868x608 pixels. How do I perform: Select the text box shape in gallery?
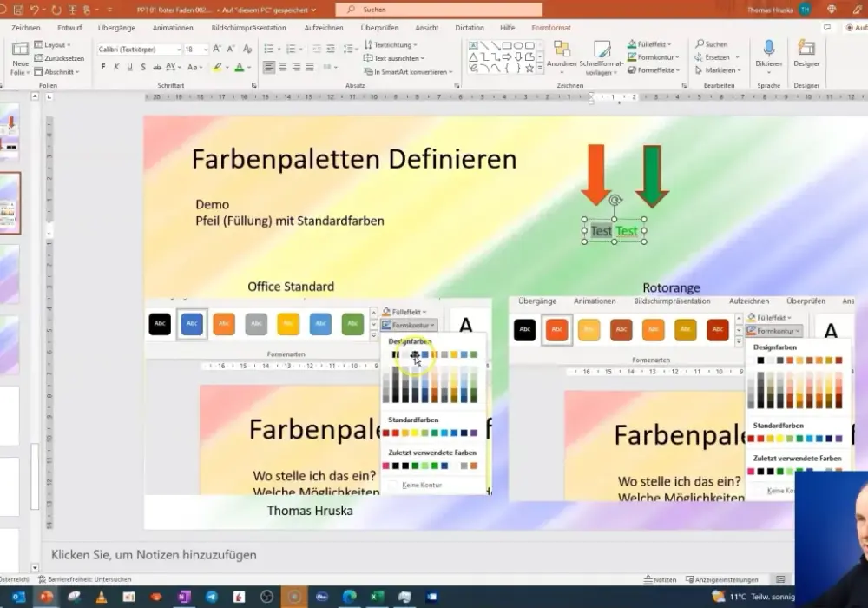(473, 45)
